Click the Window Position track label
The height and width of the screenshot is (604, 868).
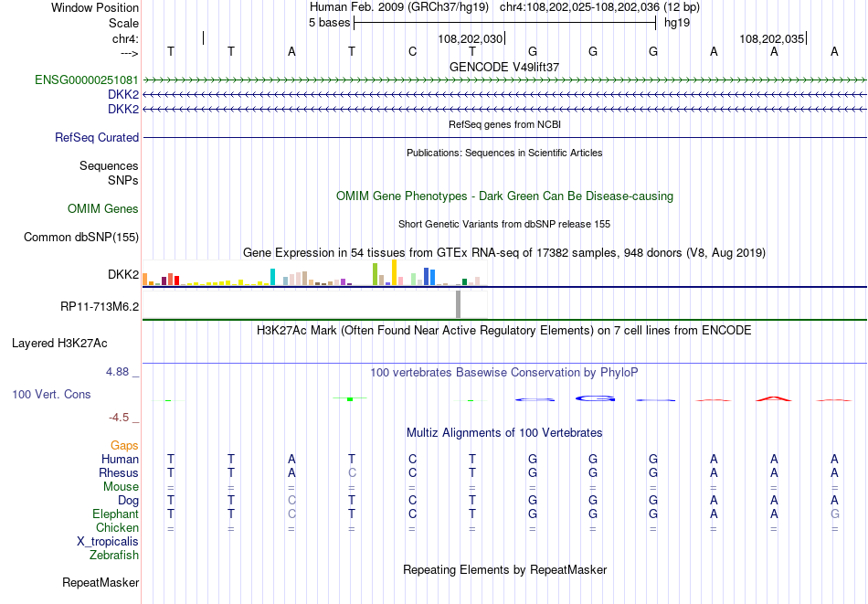pos(95,7)
